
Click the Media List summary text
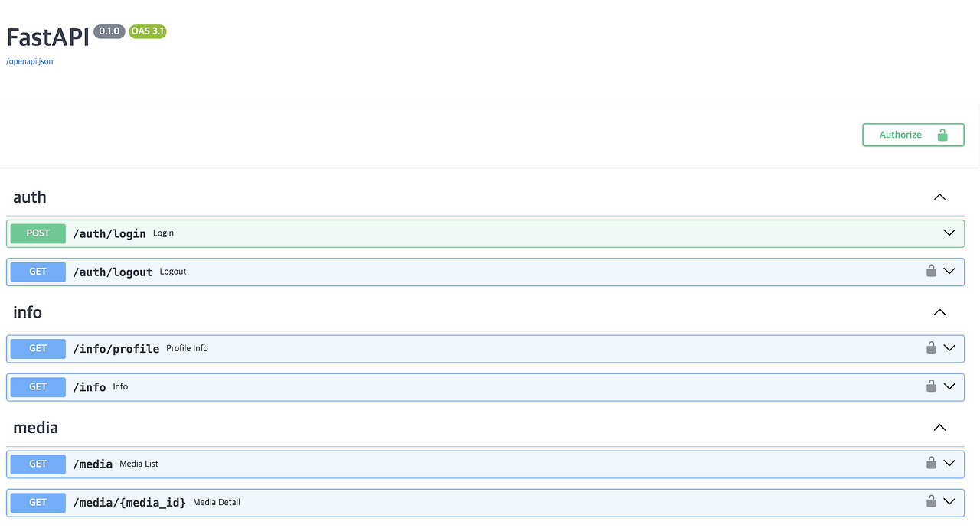pyautogui.click(x=139, y=464)
